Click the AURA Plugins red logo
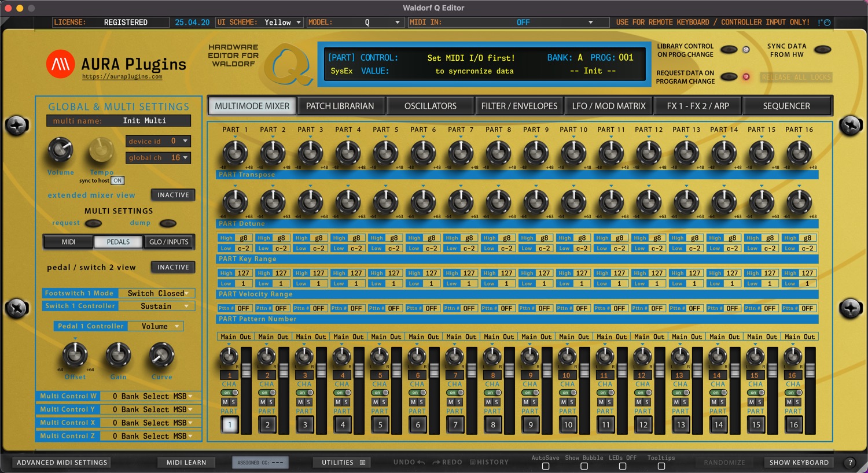 pos(61,64)
